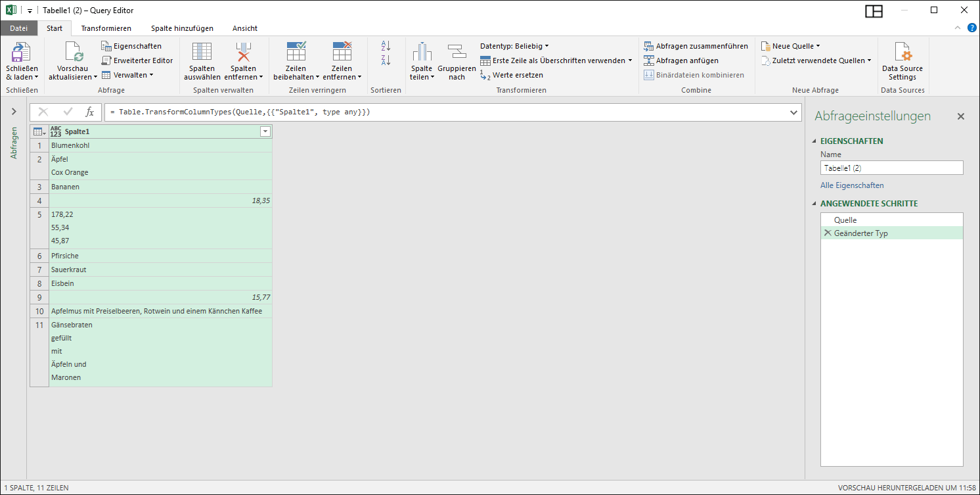
Task: Click the fx function icon
Action: (90, 112)
